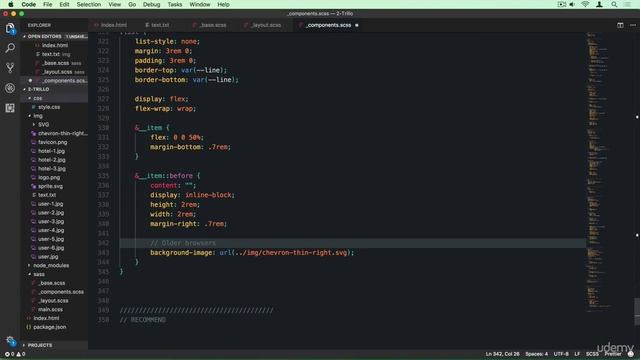Open the Debug view icon
Image resolution: width=640 pixels, height=360 pixels.
click(10, 88)
